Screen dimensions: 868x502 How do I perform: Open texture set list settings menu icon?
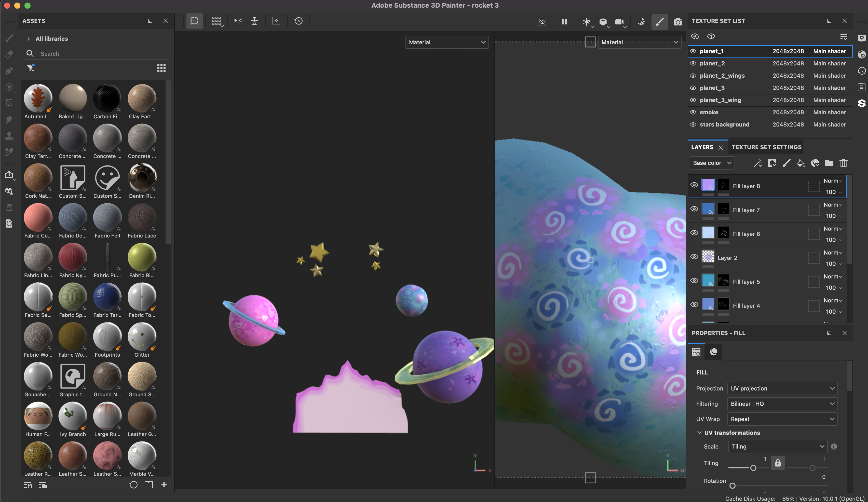pos(843,36)
